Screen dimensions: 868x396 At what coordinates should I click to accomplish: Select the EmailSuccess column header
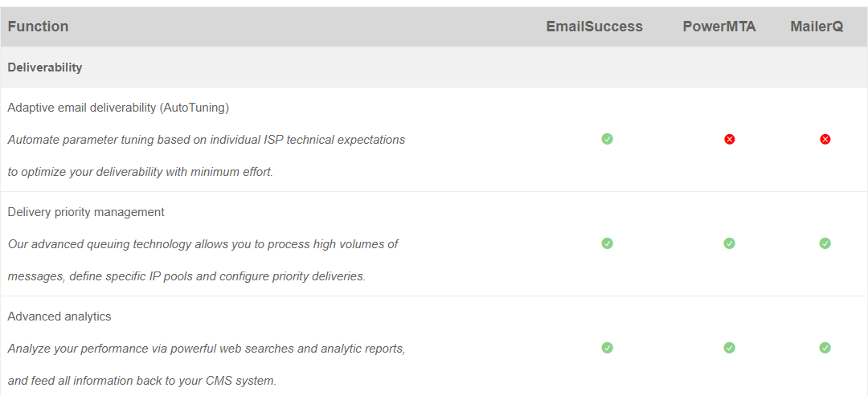pyautogui.click(x=595, y=27)
